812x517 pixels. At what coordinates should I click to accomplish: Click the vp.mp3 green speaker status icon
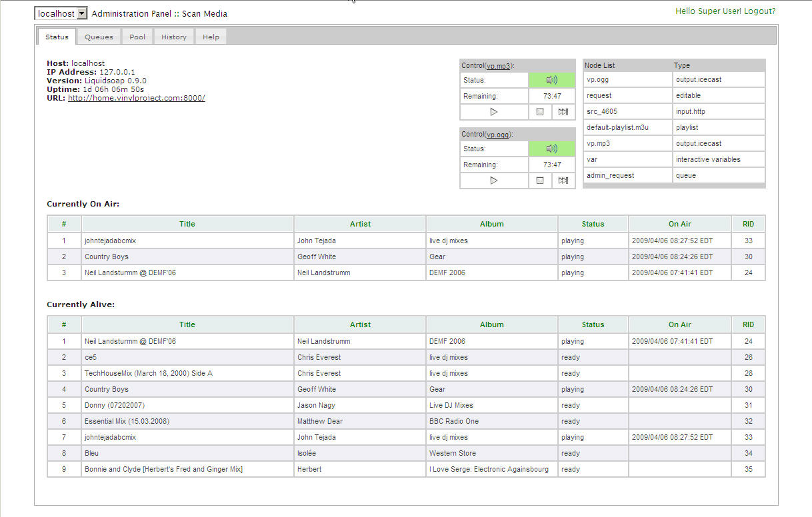[x=551, y=80]
